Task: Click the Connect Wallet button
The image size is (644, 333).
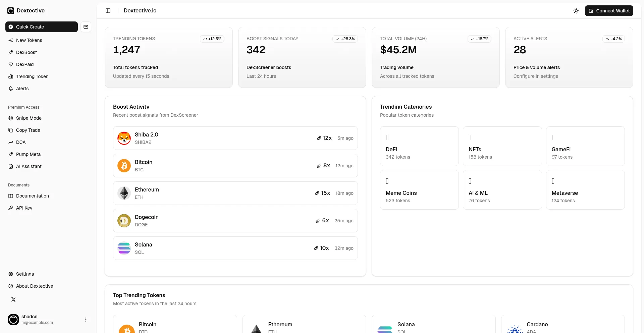Action: tap(609, 11)
